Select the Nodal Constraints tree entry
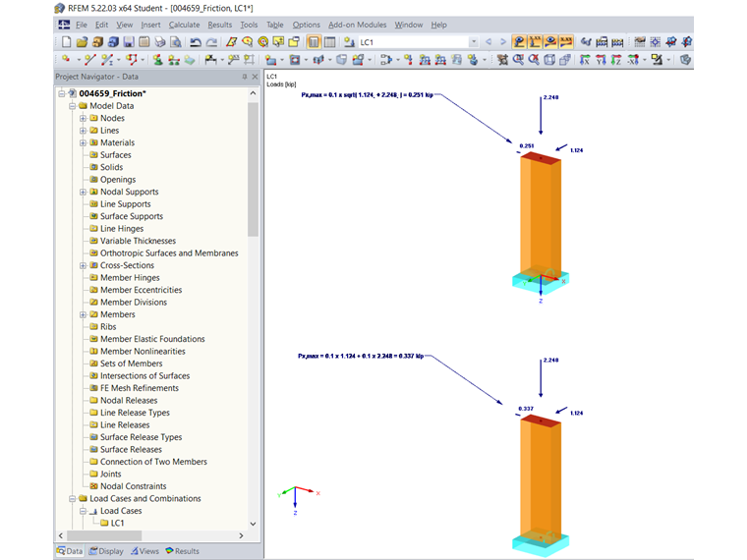The width and height of the screenshot is (747, 560). point(134,486)
